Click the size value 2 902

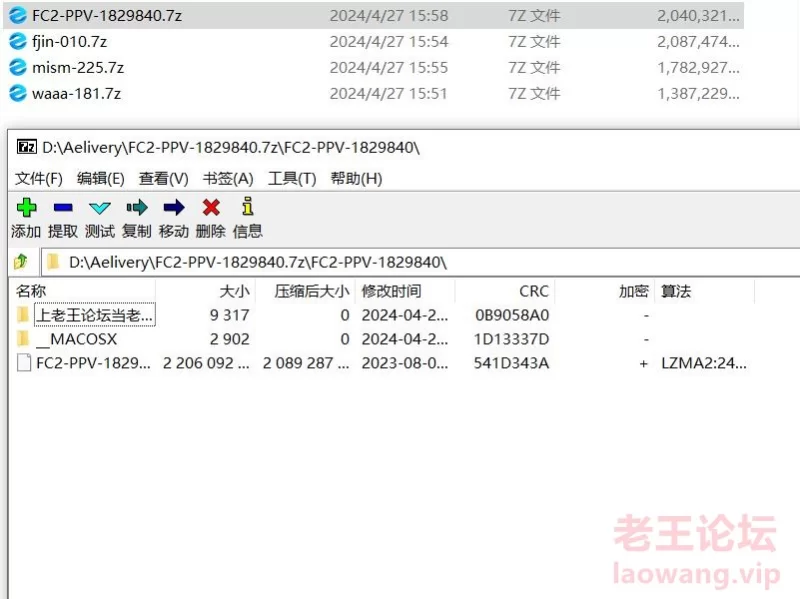[230, 339]
